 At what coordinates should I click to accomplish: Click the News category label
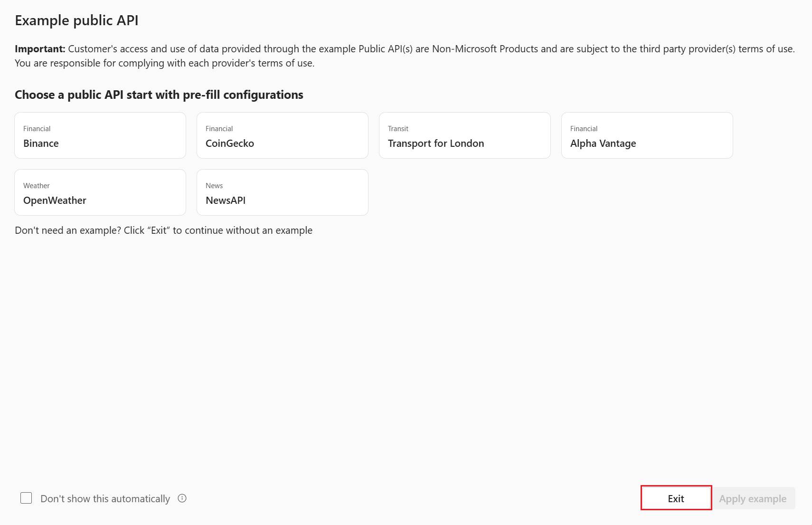click(214, 186)
